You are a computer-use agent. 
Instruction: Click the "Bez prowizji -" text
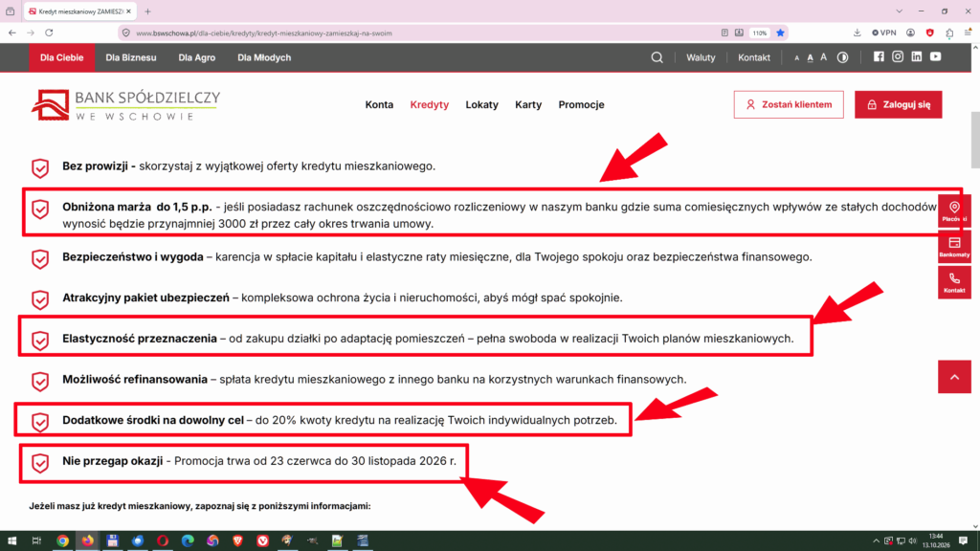coord(99,166)
